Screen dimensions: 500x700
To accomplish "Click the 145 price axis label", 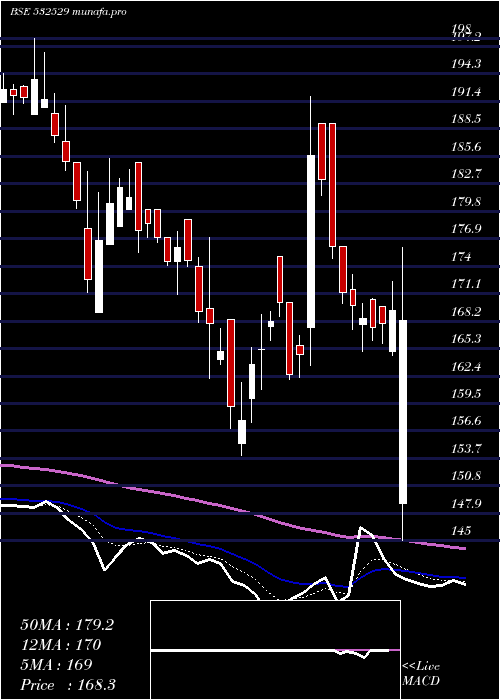I will (x=461, y=531).
